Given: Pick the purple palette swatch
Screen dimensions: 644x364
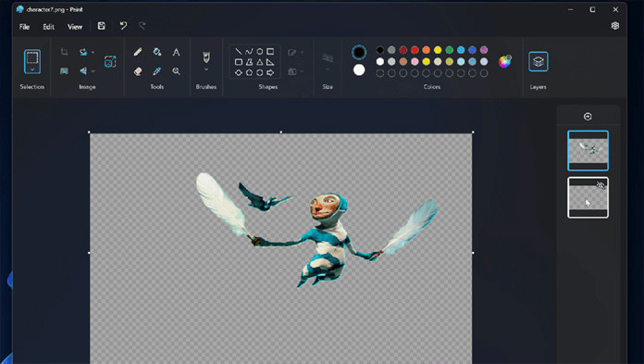Looking at the screenshot, I should (484, 50).
